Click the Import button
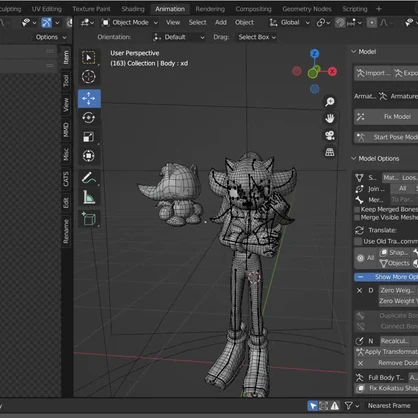 (373, 73)
